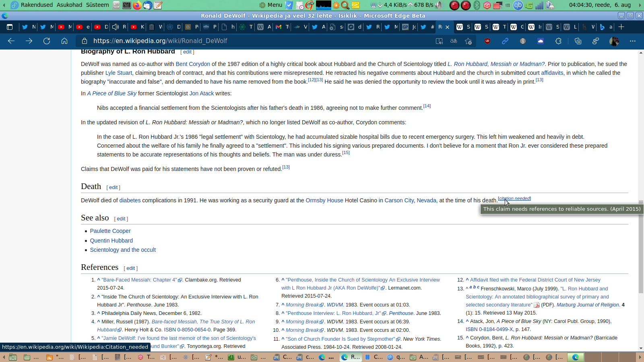Jump to footnote 14 citation
The image size is (644, 362).
tap(427, 106)
